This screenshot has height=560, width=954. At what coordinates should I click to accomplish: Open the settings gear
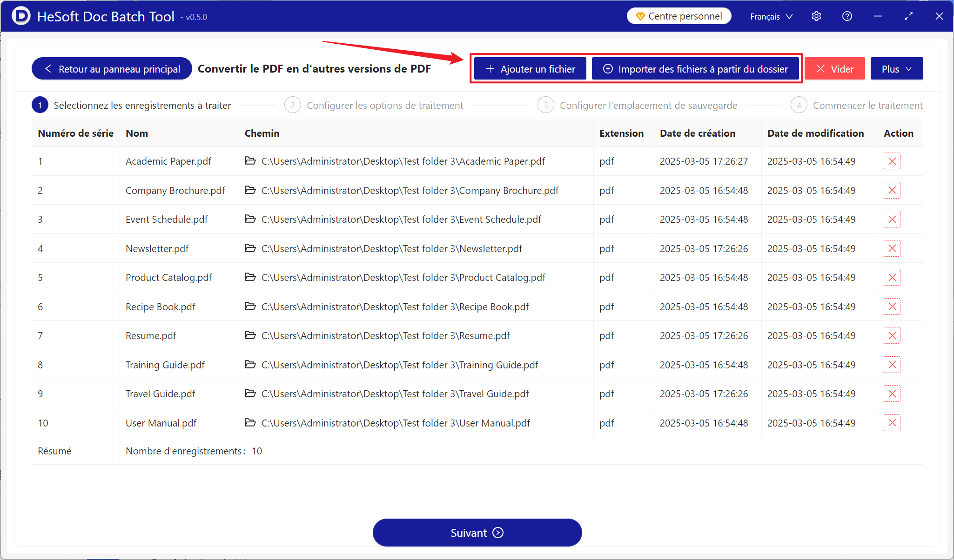pos(816,16)
